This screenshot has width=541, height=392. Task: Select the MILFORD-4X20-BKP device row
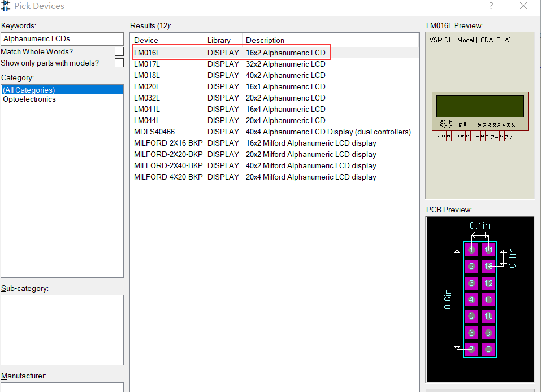pos(275,177)
